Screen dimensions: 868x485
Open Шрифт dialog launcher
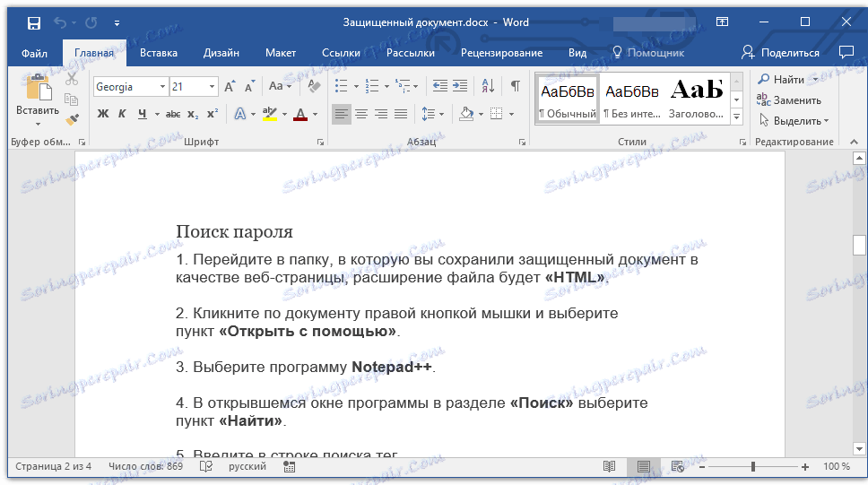[x=320, y=143]
